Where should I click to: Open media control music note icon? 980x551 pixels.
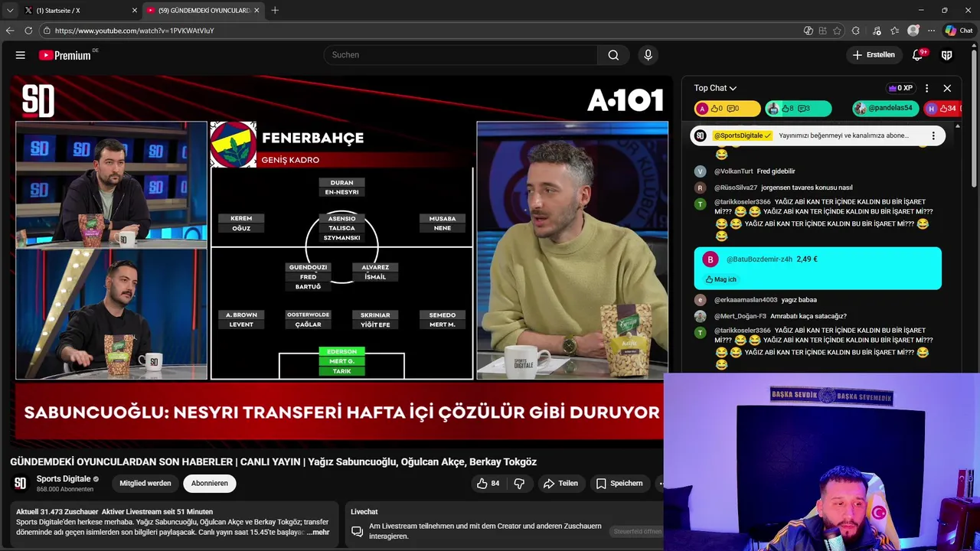pyautogui.click(x=875, y=31)
